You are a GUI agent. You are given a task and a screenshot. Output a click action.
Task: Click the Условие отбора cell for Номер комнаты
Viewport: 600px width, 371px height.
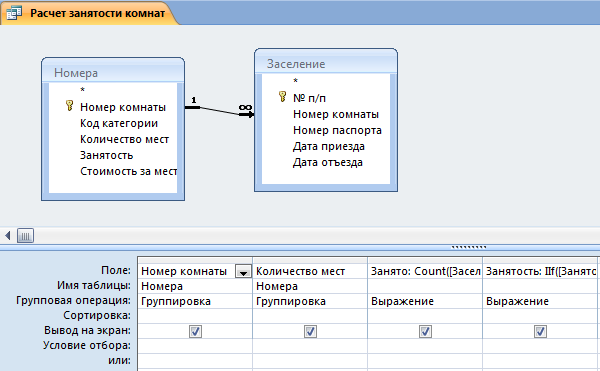(x=195, y=346)
